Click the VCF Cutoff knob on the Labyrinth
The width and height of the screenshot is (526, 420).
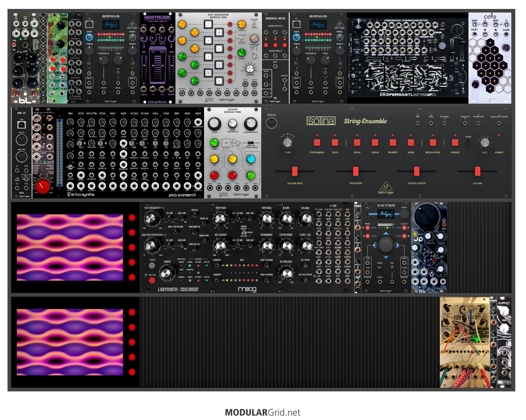[x=220, y=246]
